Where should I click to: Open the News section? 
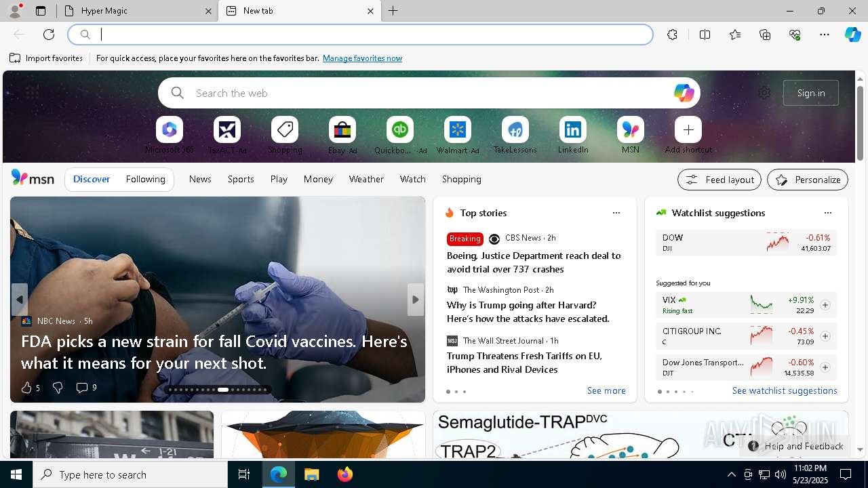coord(200,179)
